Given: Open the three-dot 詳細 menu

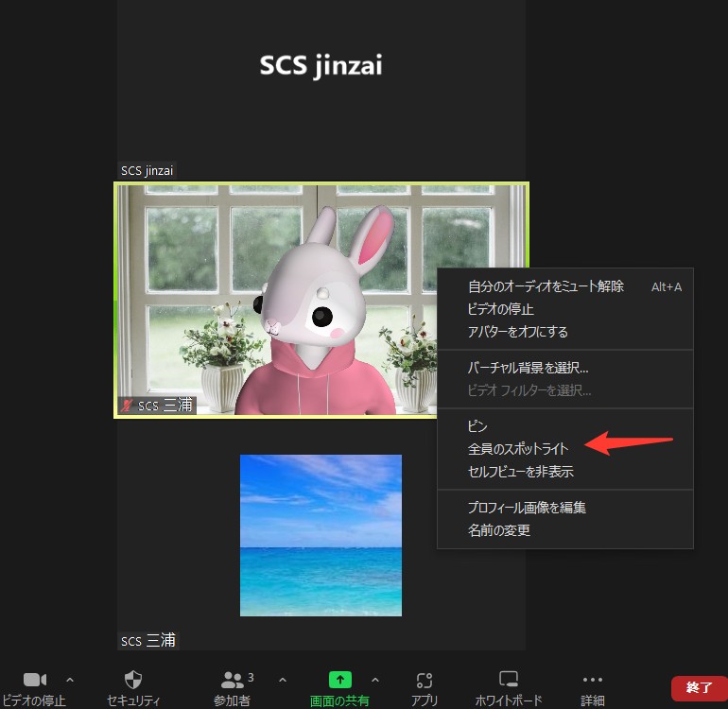Looking at the screenshot, I should click(593, 680).
